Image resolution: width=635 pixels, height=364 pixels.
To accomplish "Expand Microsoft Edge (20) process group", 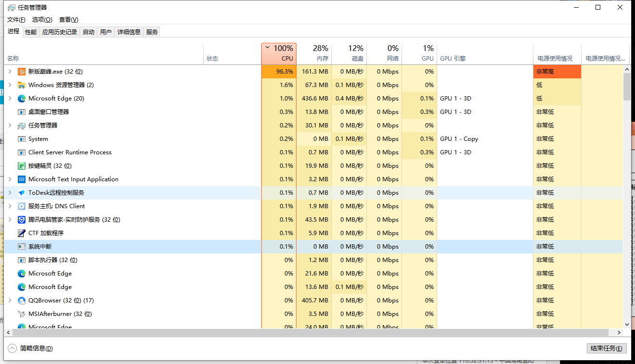I will [10, 99].
